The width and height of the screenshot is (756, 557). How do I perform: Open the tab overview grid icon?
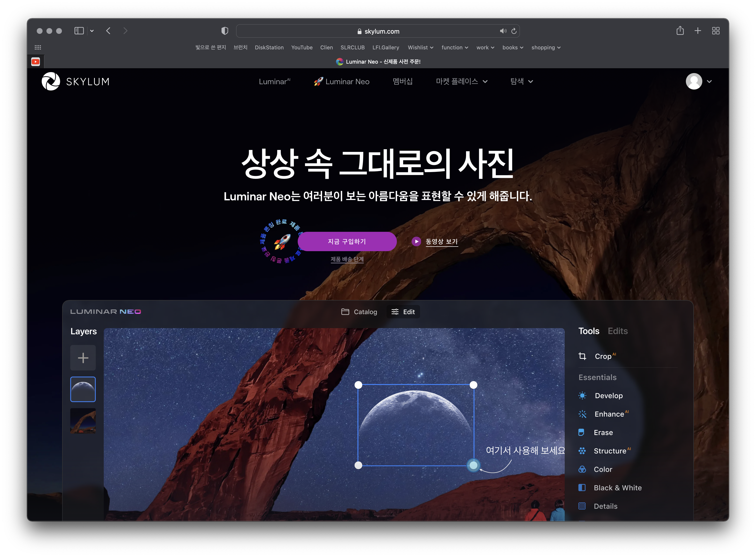click(716, 31)
